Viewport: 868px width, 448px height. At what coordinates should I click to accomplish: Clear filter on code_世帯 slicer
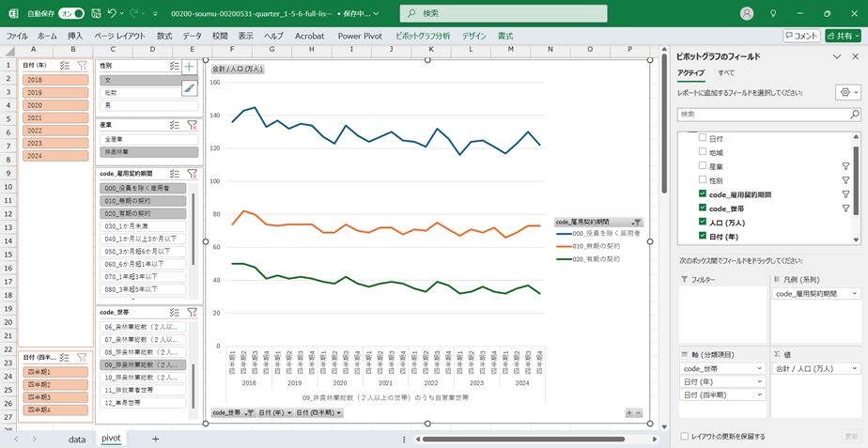(x=192, y=311)
